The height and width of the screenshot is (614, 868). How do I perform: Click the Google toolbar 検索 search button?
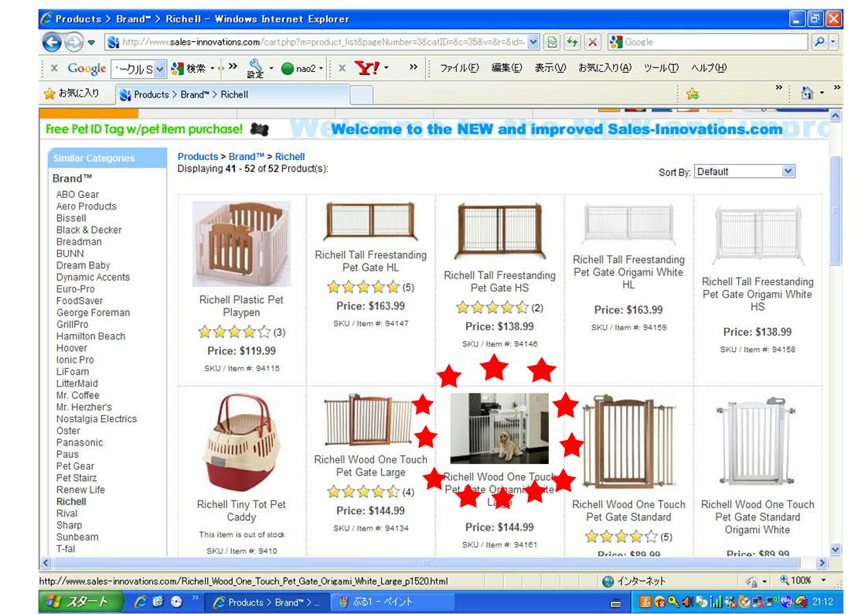189,69
